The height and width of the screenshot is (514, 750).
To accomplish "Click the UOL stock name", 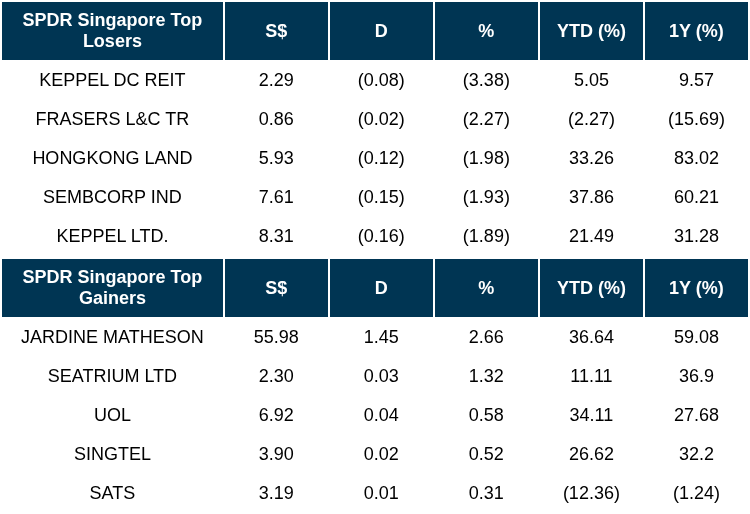I will pyautogui.click(x=112, y=415).
